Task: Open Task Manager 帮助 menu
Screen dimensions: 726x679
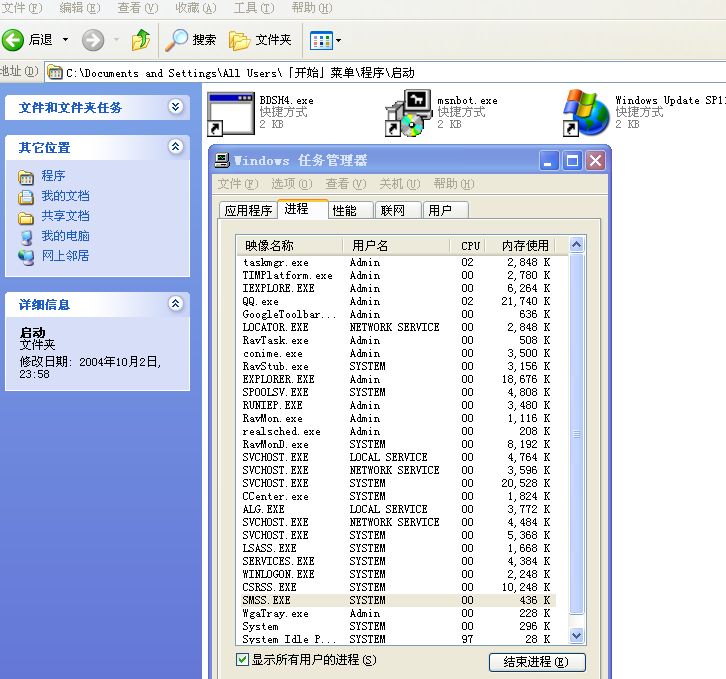Action: [x=454, y=184]
